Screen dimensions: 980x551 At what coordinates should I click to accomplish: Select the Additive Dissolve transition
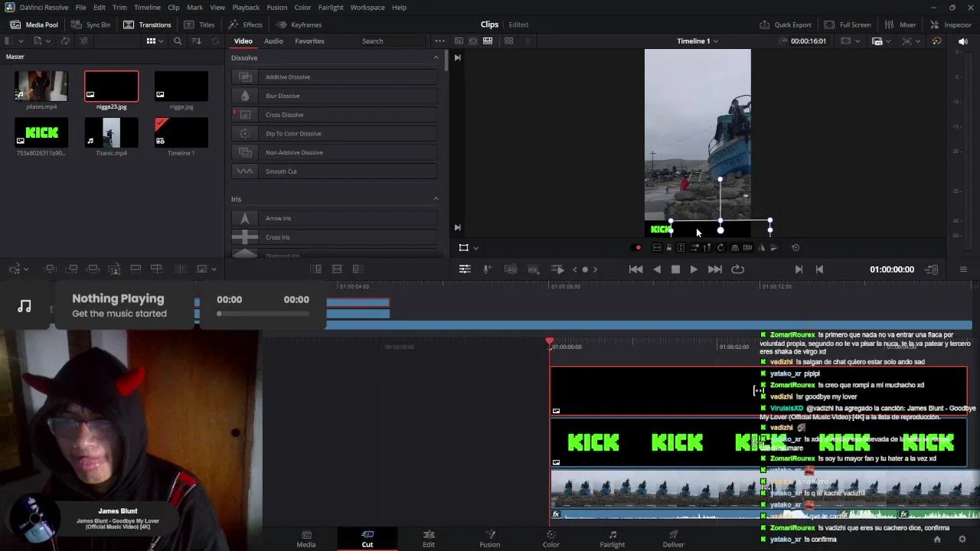pyautogui.click(x=334, y=77)
